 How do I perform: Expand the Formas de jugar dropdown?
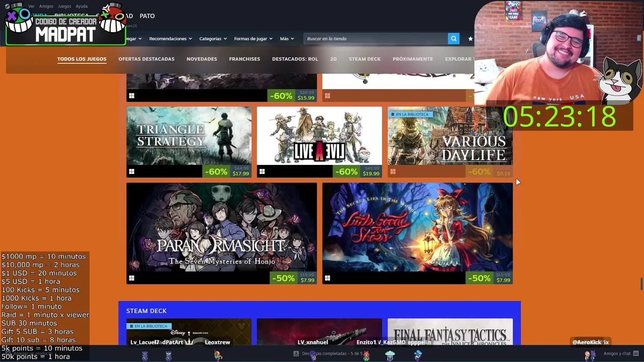[x=253, y=39]
